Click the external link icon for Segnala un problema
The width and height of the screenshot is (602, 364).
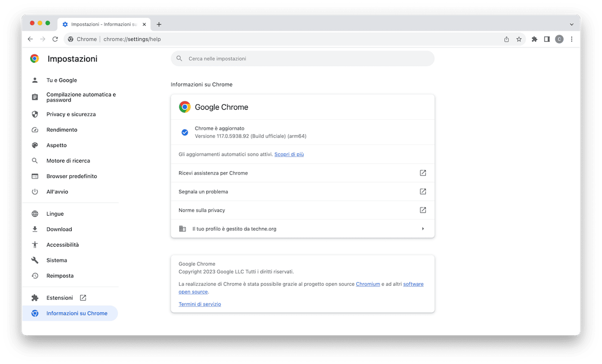[423, 191]
